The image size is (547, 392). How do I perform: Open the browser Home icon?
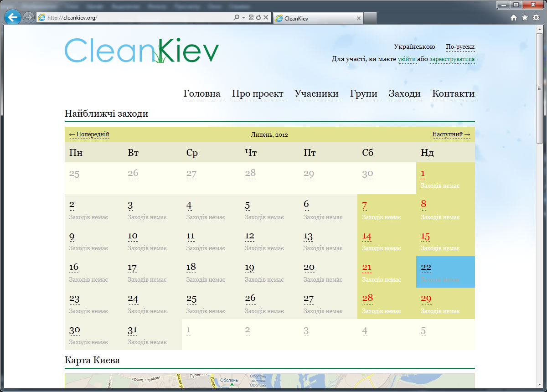pos(514,18)
